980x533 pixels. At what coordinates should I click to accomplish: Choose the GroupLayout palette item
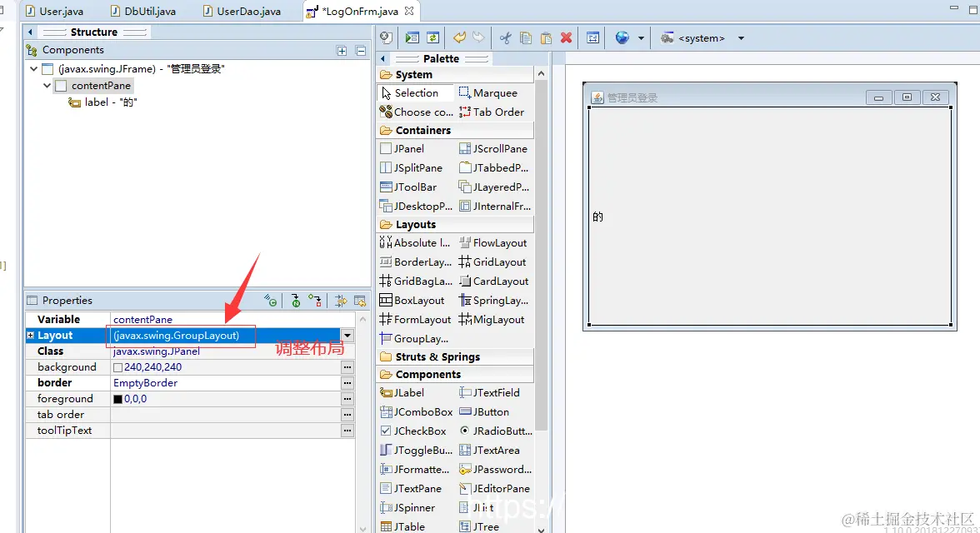[x=413, y=339]
